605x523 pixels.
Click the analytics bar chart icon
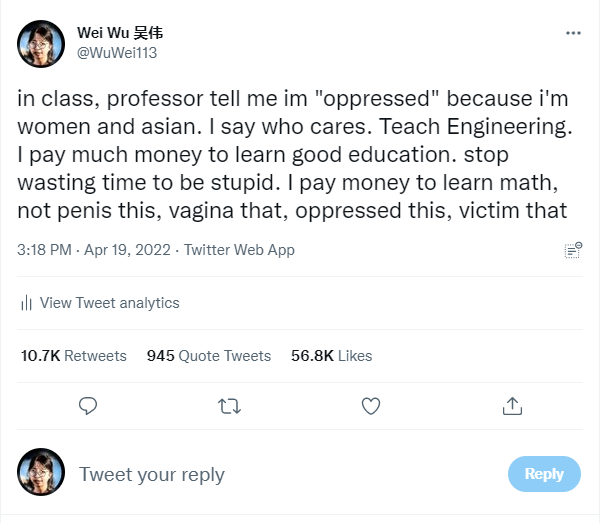click(27, 303)
